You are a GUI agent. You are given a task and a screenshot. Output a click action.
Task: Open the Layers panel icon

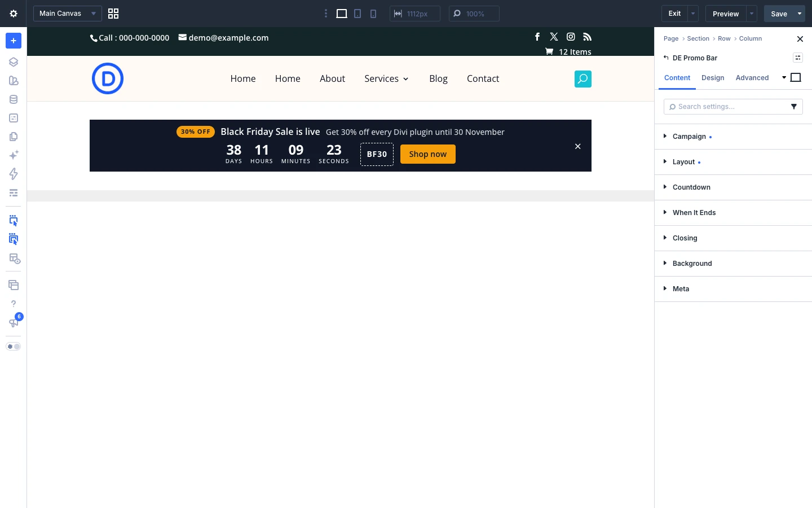click(14, 62)
